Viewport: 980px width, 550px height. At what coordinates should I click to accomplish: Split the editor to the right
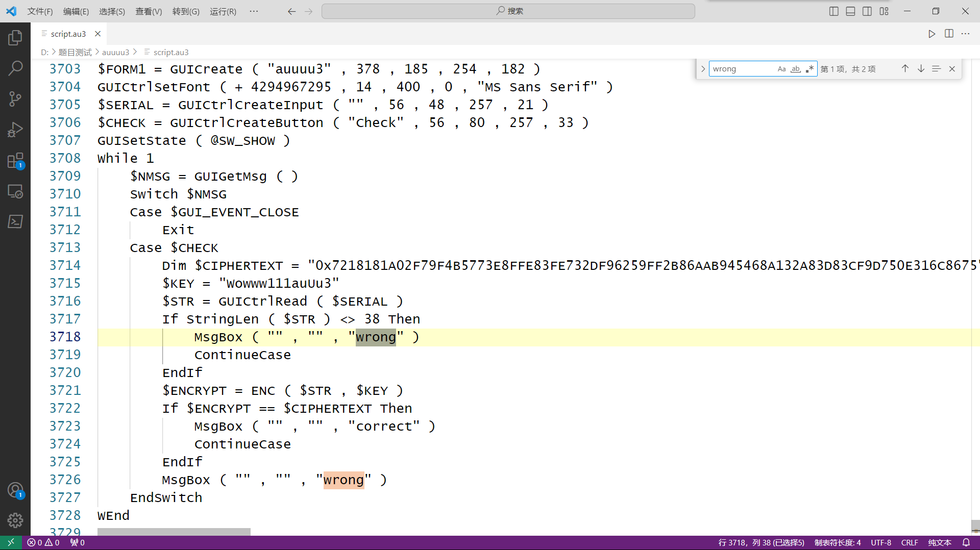coord(949,34)
